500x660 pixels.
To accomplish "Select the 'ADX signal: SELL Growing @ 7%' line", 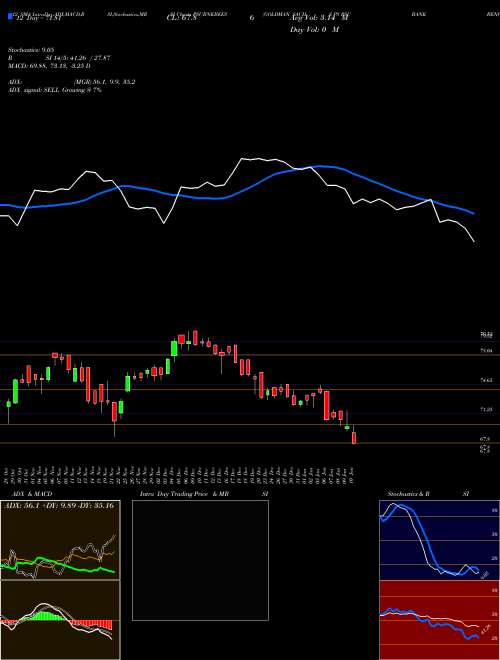I will tap(55, 90).
